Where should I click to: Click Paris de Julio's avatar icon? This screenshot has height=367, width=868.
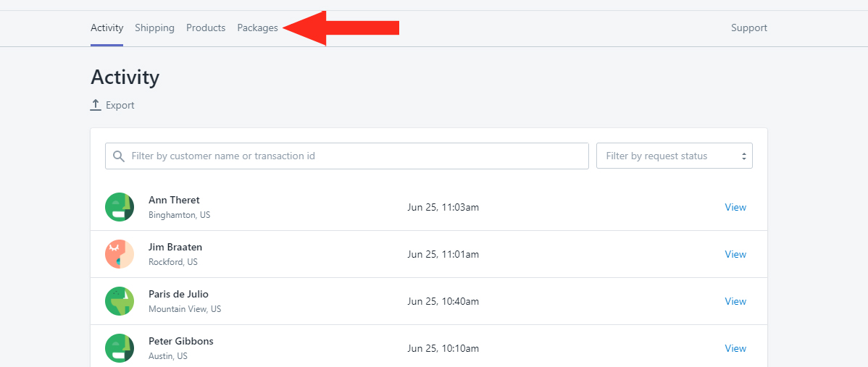click(120, 301)
